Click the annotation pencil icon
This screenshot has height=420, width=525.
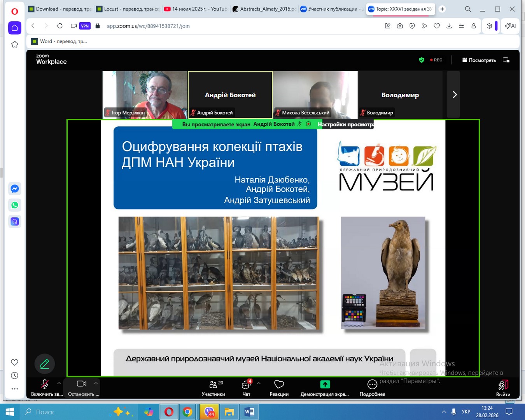pos(45,364)
